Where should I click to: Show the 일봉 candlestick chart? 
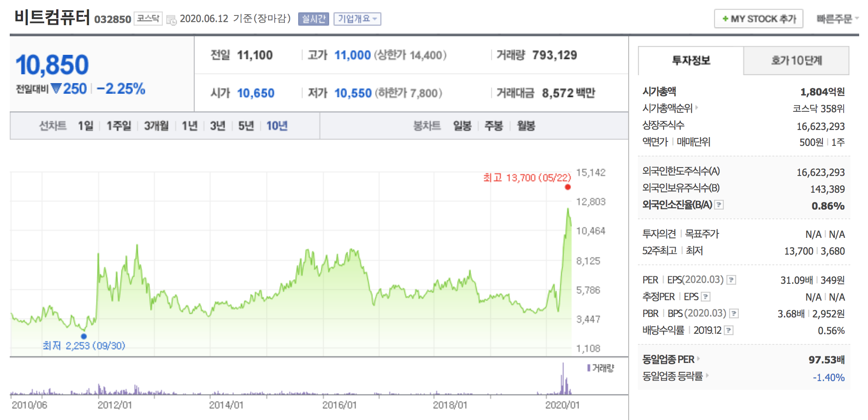(462, 126)
